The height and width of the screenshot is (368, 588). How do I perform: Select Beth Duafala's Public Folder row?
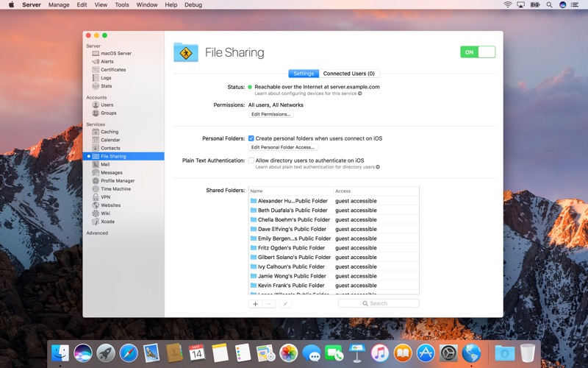click(x=334, y=210)
